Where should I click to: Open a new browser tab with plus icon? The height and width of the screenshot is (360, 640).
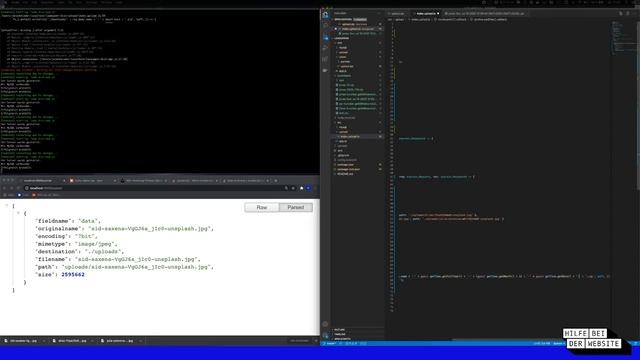(276, 180)
